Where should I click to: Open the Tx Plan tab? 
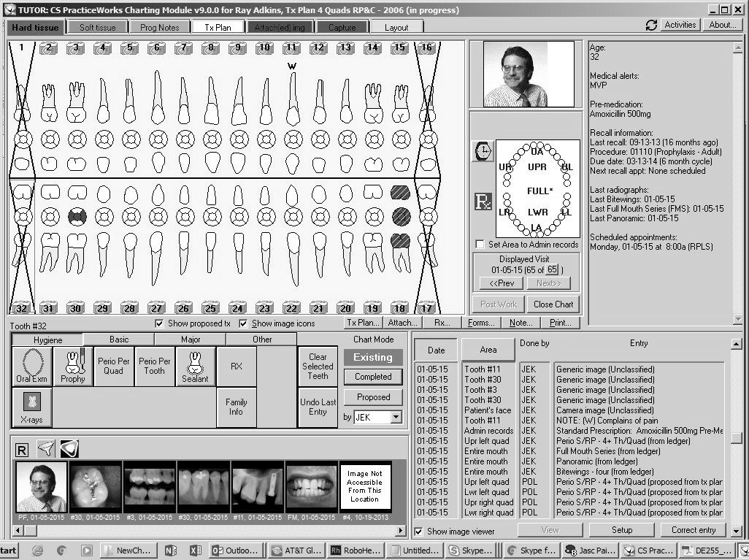pos(218,27)
